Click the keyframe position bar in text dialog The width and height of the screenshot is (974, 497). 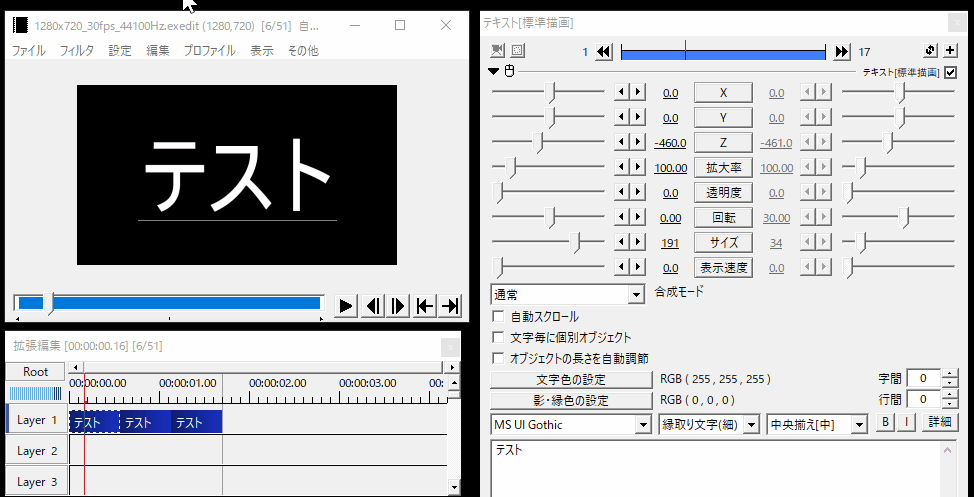pyautogui.click(x=723, y=52)
